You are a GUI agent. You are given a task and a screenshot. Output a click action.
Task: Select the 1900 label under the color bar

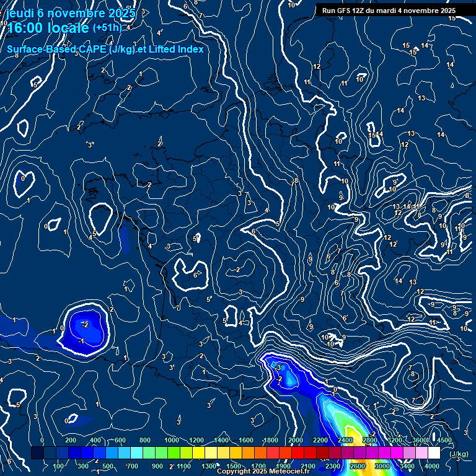283,466
